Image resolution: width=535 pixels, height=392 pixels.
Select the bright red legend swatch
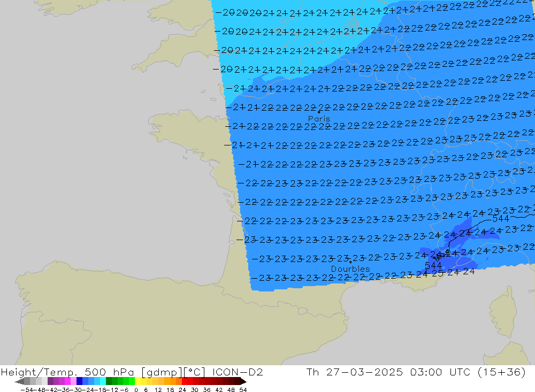click(x=185, y=381)
